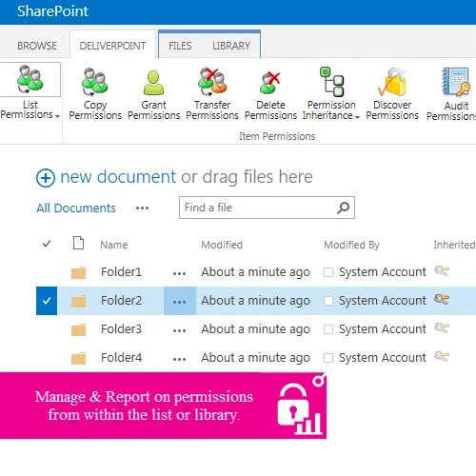Viewport: 476px width, 476px height.
Task: Run the Discover Permissions padlock tool
Action: tap(392, 82)
